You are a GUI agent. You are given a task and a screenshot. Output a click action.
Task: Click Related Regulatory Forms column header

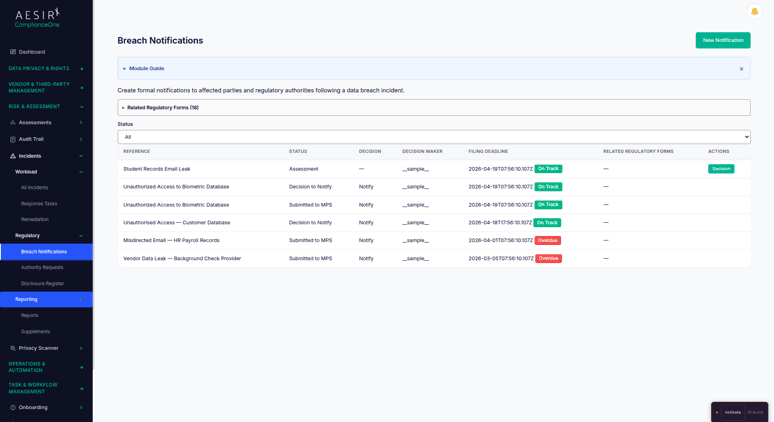(x=638, y=152)
